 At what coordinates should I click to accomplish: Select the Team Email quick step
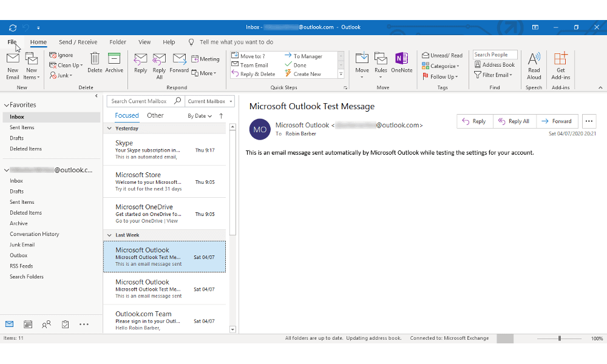coord(249,65)
